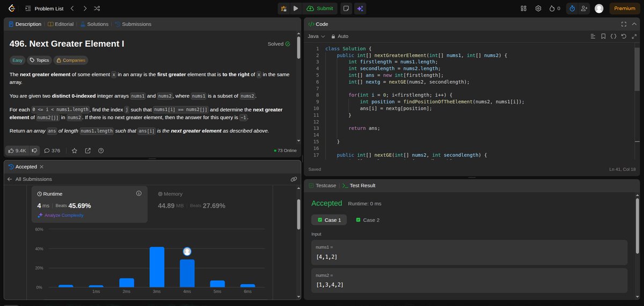
Task: Click the Runtime info icon
Action: point(138,193)
